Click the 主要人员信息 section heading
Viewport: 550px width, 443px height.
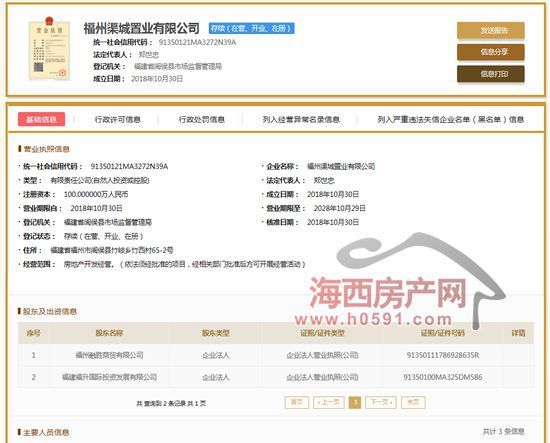click(46, 432)
